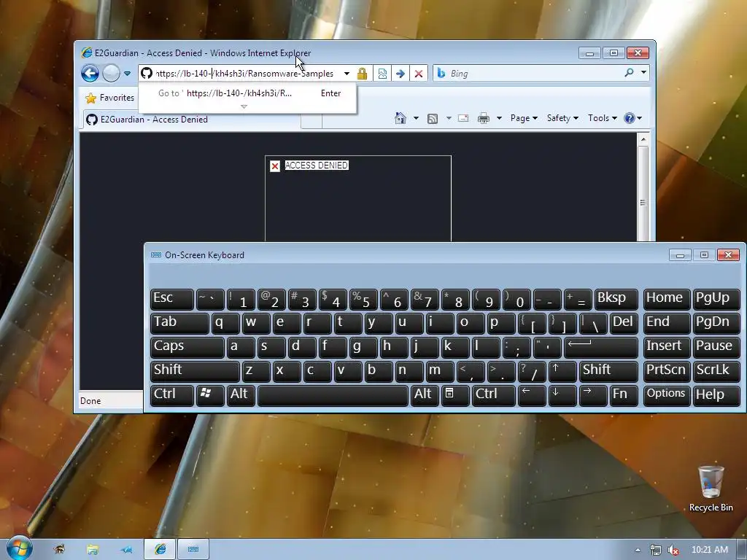The image size is (747, 560).
Task: Open the Recycle Bin desktop icon
Action: point(711,489)
